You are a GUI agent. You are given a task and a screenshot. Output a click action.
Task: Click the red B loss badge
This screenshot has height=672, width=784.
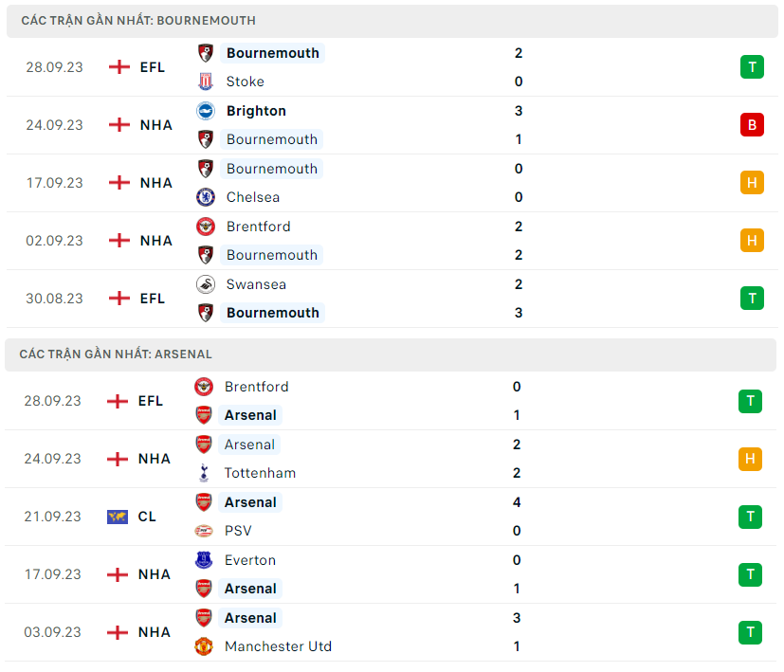[752, 125]
